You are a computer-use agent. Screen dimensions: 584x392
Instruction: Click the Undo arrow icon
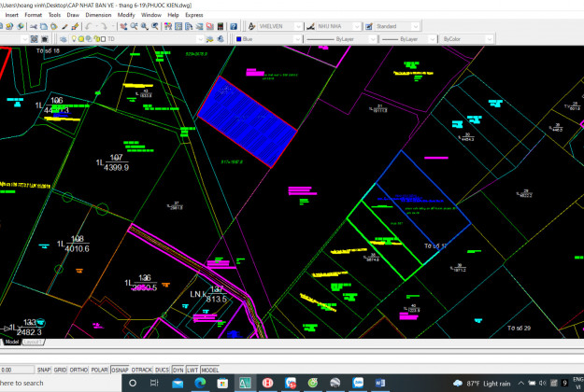89,26
